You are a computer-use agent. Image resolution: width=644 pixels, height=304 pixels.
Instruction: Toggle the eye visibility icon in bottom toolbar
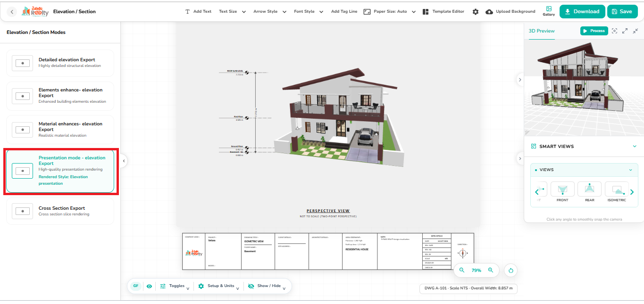(x=149, y=286)
